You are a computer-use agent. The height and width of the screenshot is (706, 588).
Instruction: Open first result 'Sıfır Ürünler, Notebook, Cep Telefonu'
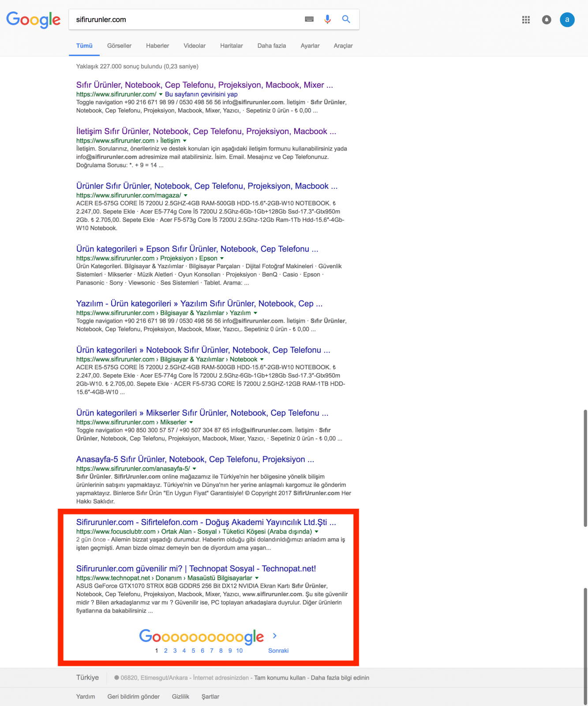(x=205, y=85)
